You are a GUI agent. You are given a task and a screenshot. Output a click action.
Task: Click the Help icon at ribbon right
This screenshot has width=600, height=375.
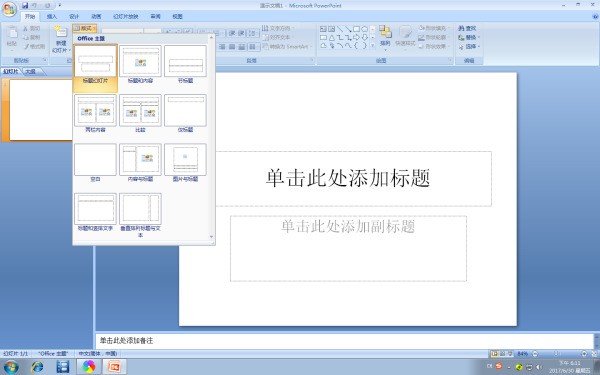click(595, 16)
